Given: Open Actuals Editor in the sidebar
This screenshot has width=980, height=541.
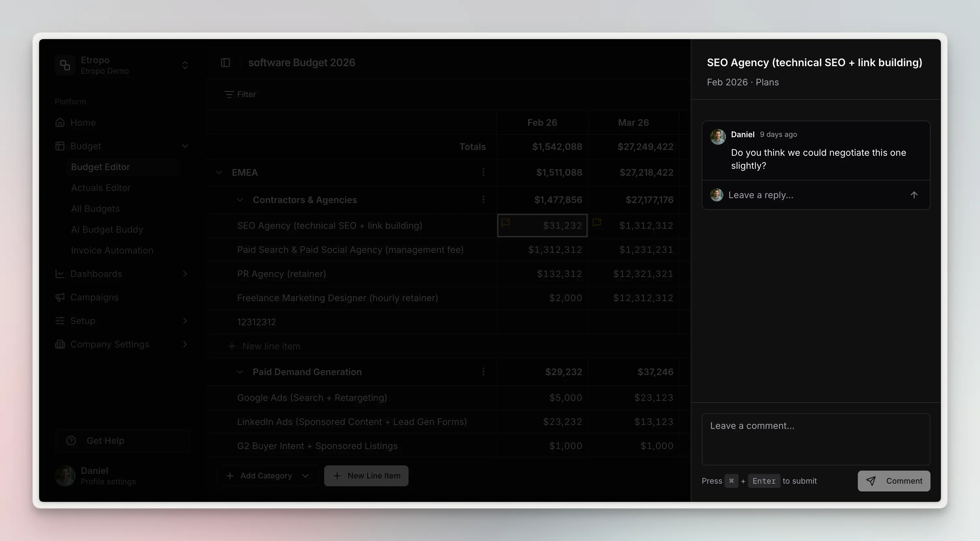Looking at the screenshot, I should coord(101,188).
